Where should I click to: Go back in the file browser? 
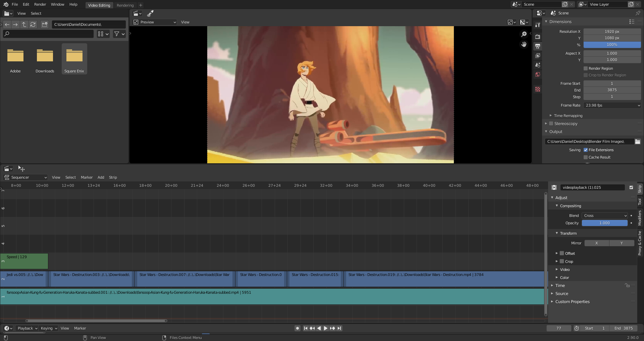tap(7, 24)
